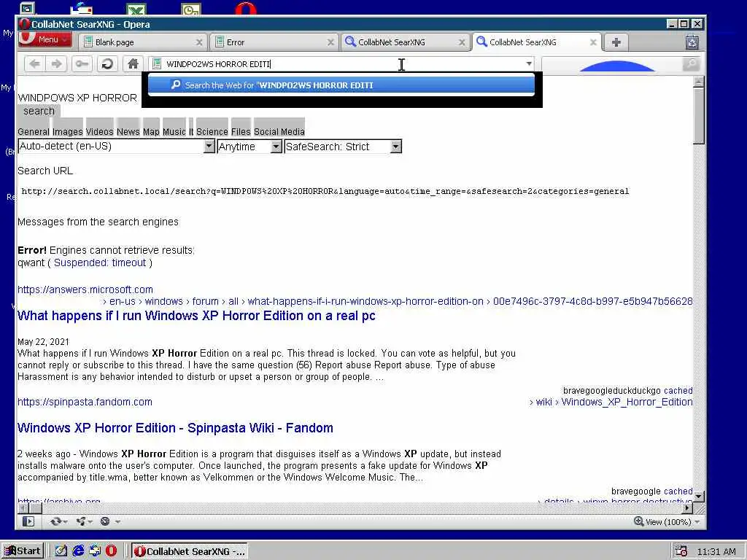Click the magnifier button in the search box

(x=691, y=64)
